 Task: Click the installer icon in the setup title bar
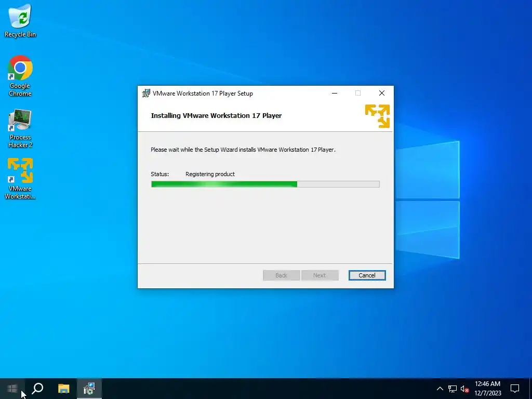[x=146, y=94]
